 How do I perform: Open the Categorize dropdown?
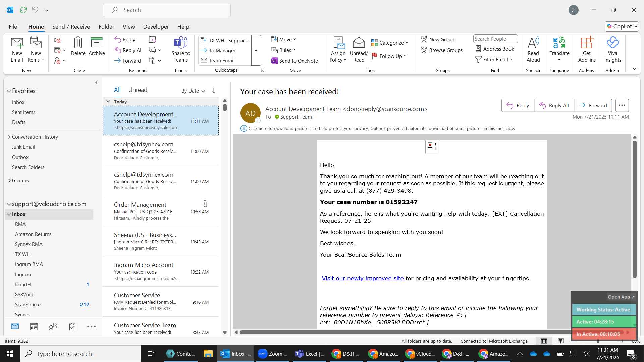[389, 43]
